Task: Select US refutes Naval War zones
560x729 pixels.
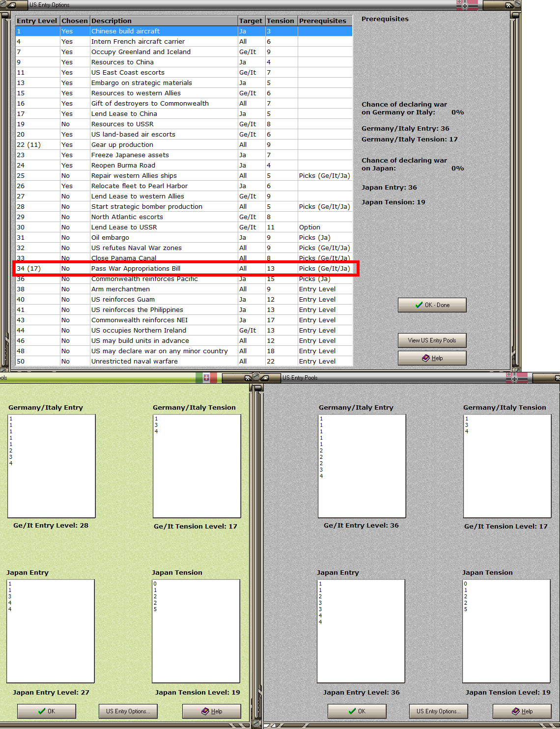Action: coord(184,248)
